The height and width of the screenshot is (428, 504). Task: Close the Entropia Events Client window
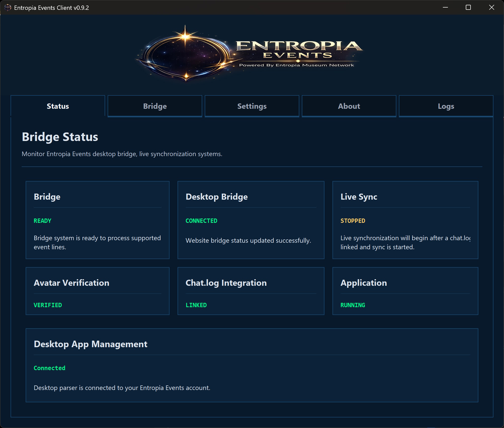pyautogui.click(x=492, y=7)
